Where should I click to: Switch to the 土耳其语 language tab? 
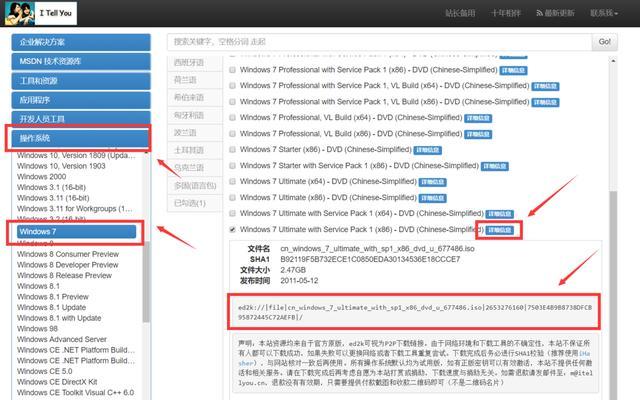[x=195, y=150]
